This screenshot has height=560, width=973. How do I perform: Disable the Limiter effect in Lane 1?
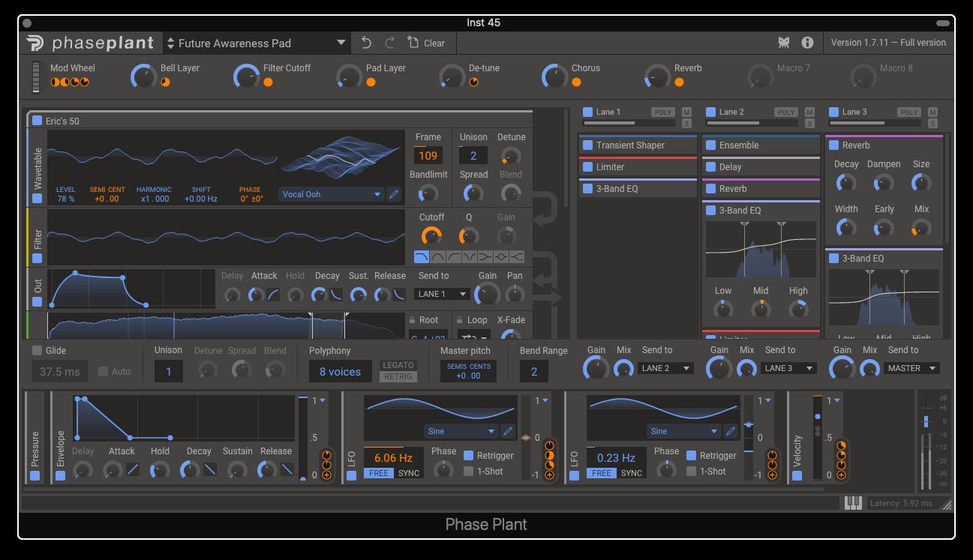[587, 167]
